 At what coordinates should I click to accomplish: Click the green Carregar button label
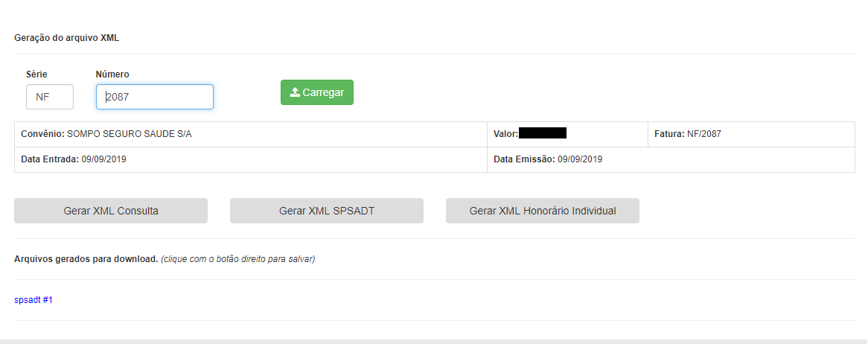coord(323,92)
